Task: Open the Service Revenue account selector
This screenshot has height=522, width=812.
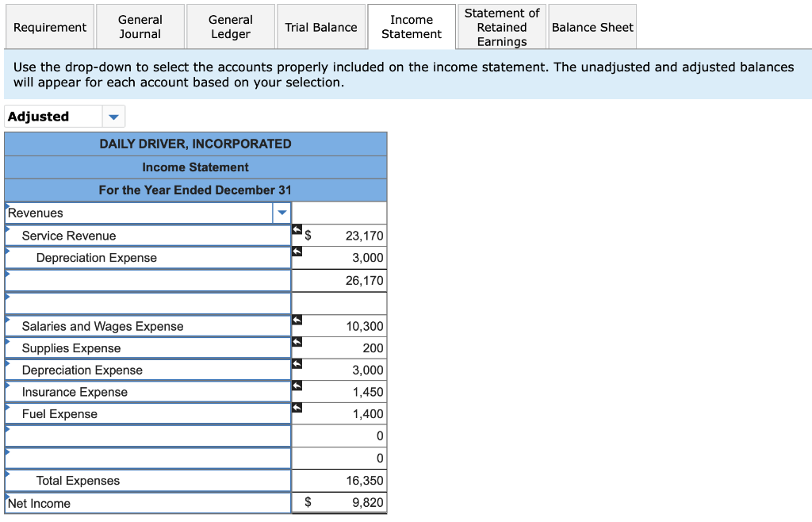Action: tap(148, 236)
